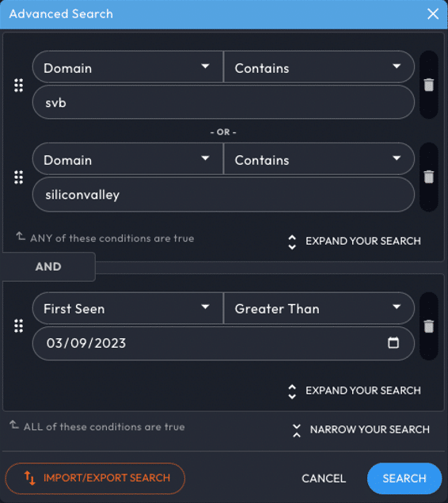Click drag handle beside First Seen row
The width and height of the screenshot is (448, 503).
point(18,326)
